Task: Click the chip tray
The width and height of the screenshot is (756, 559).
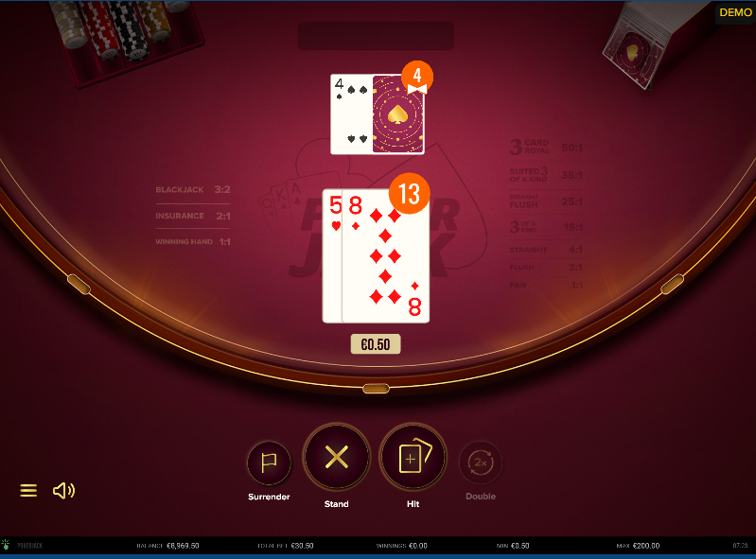Action: 128,41
